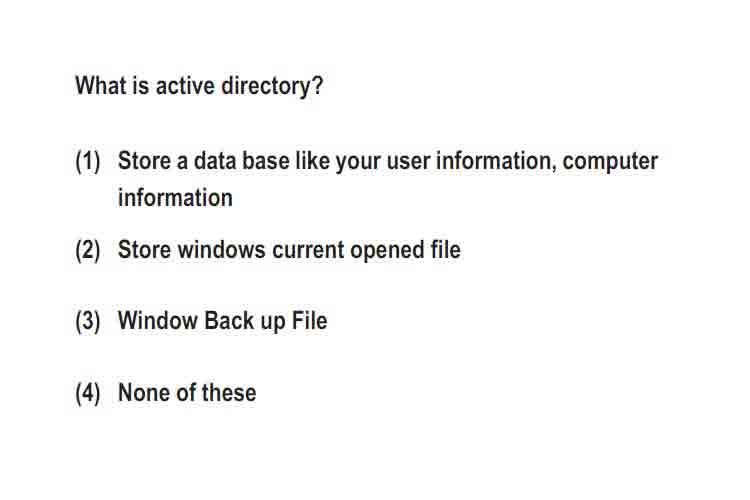Click the wrapped second-line word 'information'
The image size is (750, 500).
click(x=176, y=198)
